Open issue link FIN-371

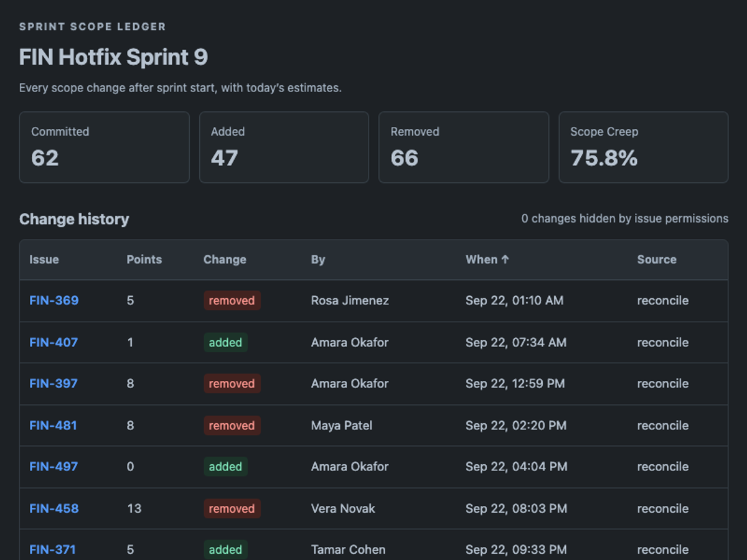(52, 549)
